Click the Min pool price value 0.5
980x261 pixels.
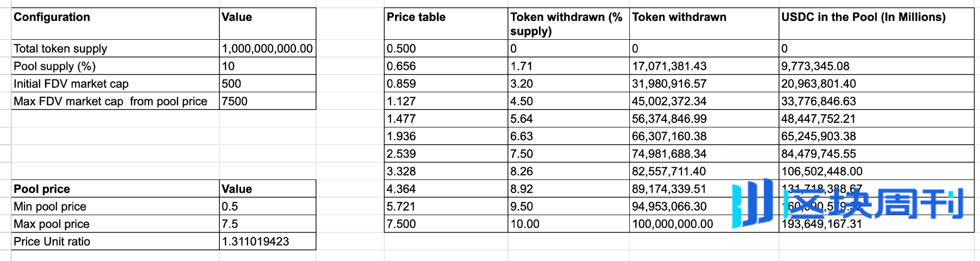click(267, 206)
